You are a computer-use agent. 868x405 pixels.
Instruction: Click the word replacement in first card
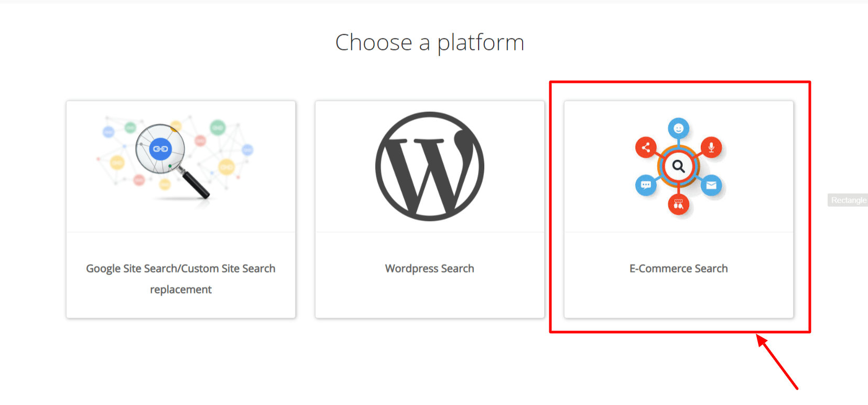(x=181, y=290)
